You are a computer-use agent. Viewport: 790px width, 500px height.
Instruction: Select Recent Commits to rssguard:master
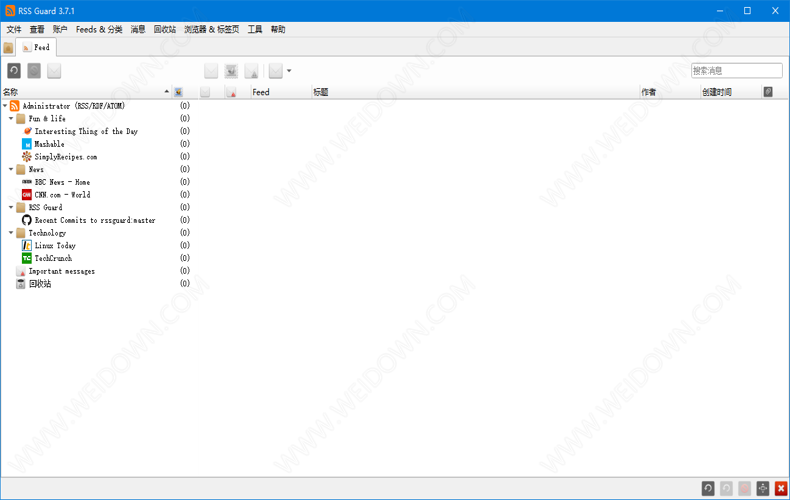tap(95, 220)
